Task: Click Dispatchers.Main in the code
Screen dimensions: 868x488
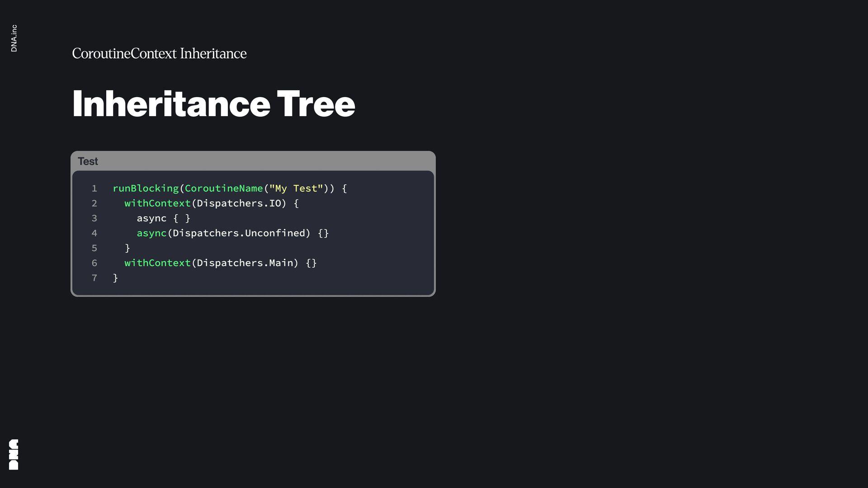Action: [245, 263]
